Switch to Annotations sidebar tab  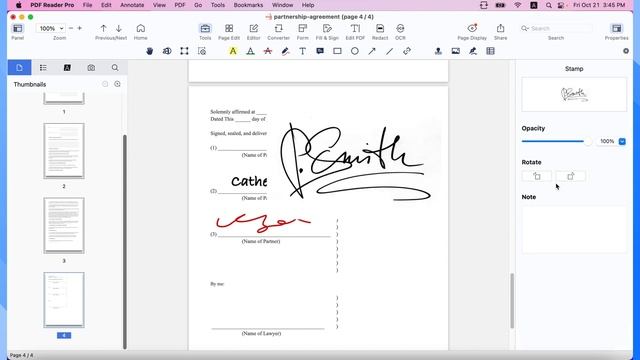pyautogui.click(x=67, y=68)
